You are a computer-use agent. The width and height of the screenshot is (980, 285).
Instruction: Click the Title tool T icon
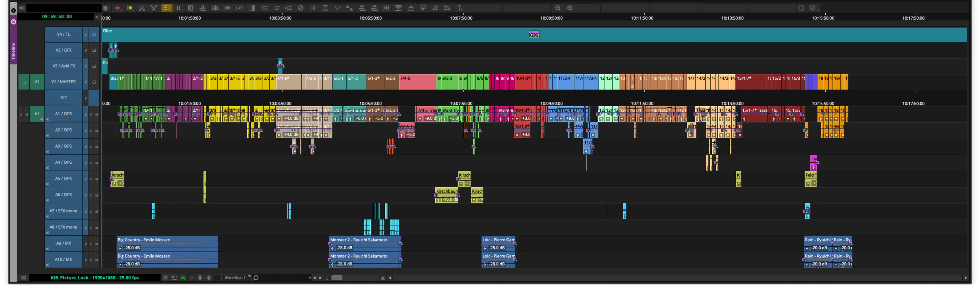click(x=460, y=8)
